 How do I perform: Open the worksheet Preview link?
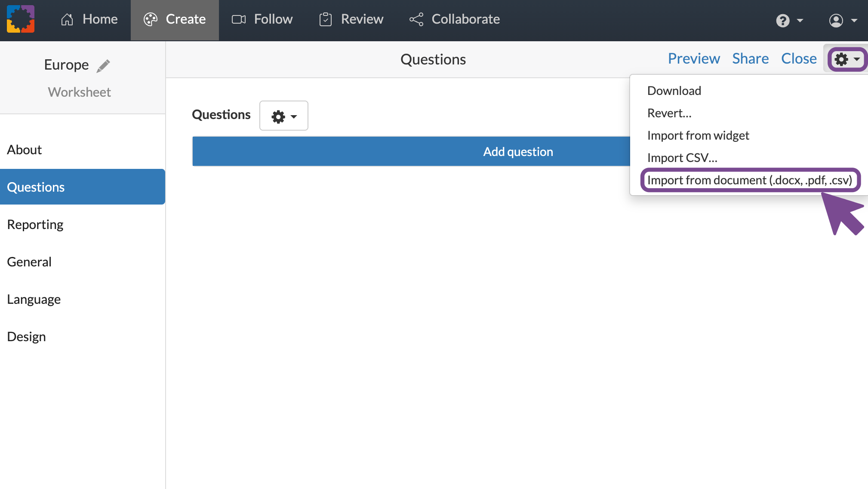pos(694,58)
